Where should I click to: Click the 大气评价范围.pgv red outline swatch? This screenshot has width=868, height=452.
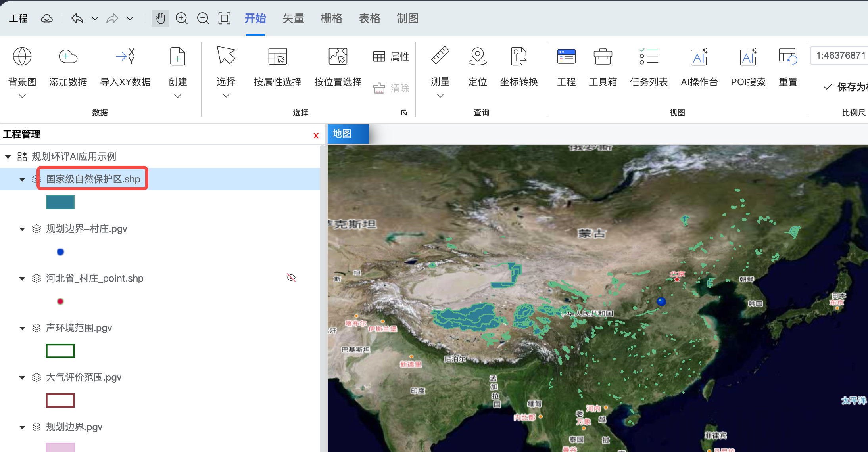pos(60,400)
